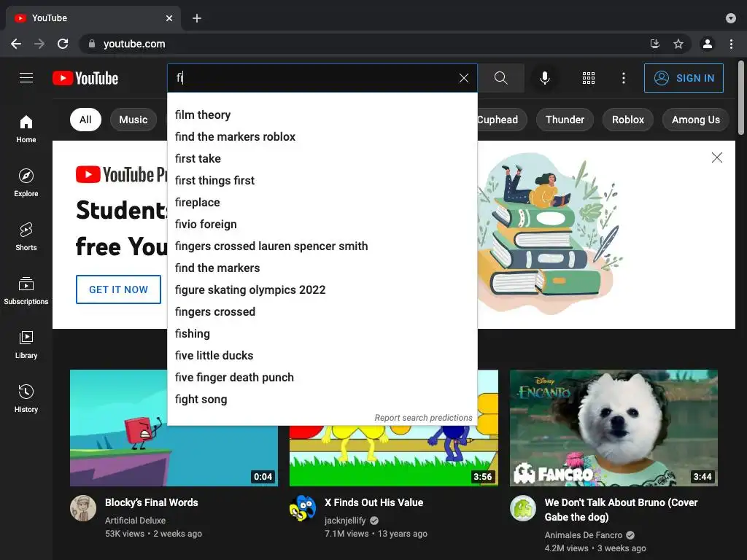Dismiss the YouTube Premium banner
This screenshot has width=747, height=560.
pyautogui.click(x=716, y=157)
